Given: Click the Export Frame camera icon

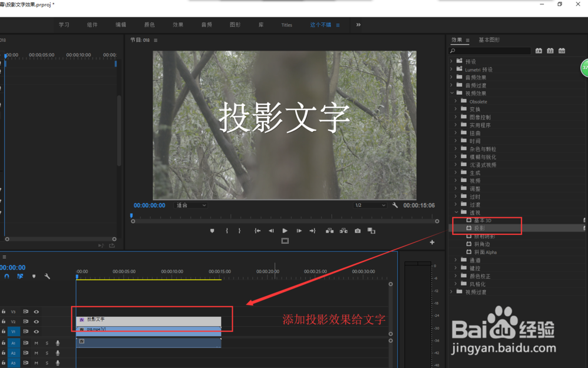Looking at the screenshot, I should click(357, 231).
